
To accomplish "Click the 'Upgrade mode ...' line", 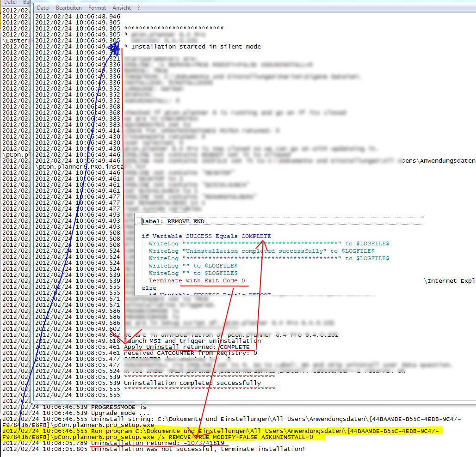I will click(120, 413).
